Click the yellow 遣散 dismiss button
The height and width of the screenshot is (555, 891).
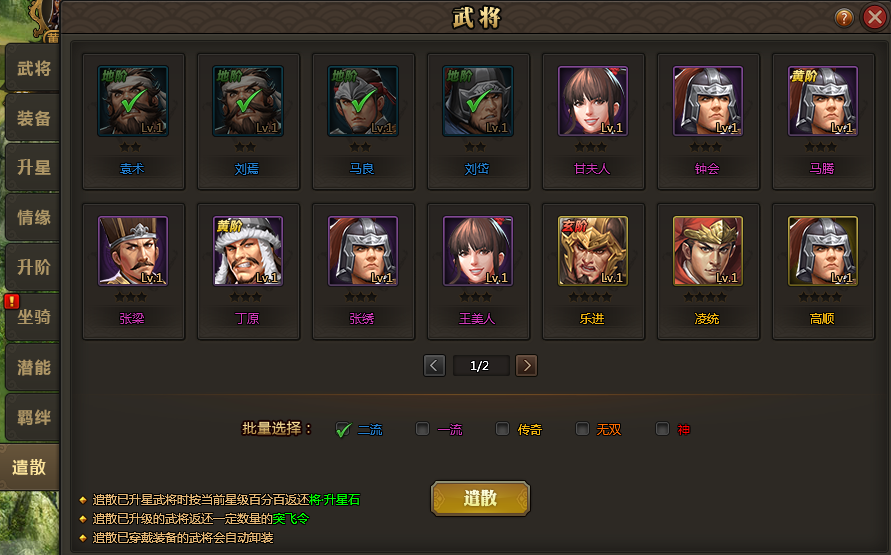tap(480, 498)
